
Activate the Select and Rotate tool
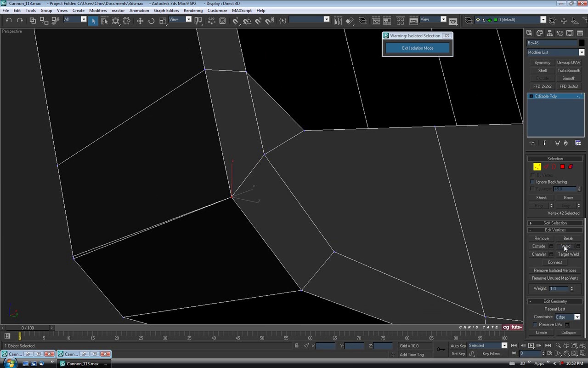click(x=151, y=21)
